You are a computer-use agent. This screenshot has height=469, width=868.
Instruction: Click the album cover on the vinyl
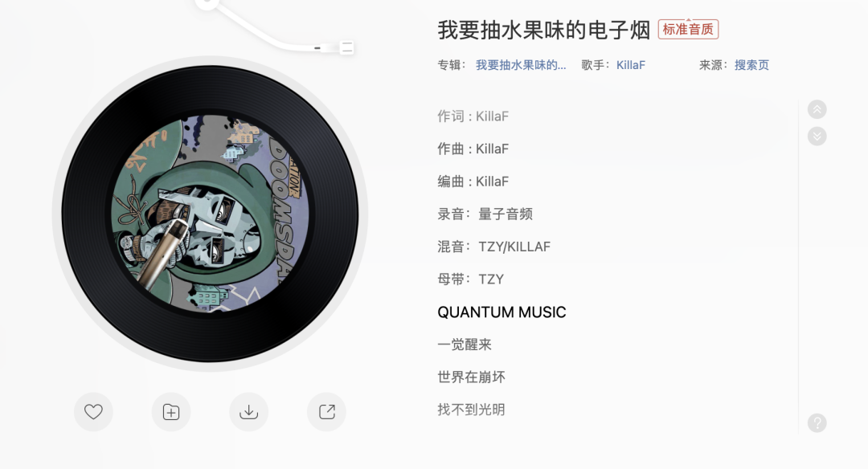point(211,214)
